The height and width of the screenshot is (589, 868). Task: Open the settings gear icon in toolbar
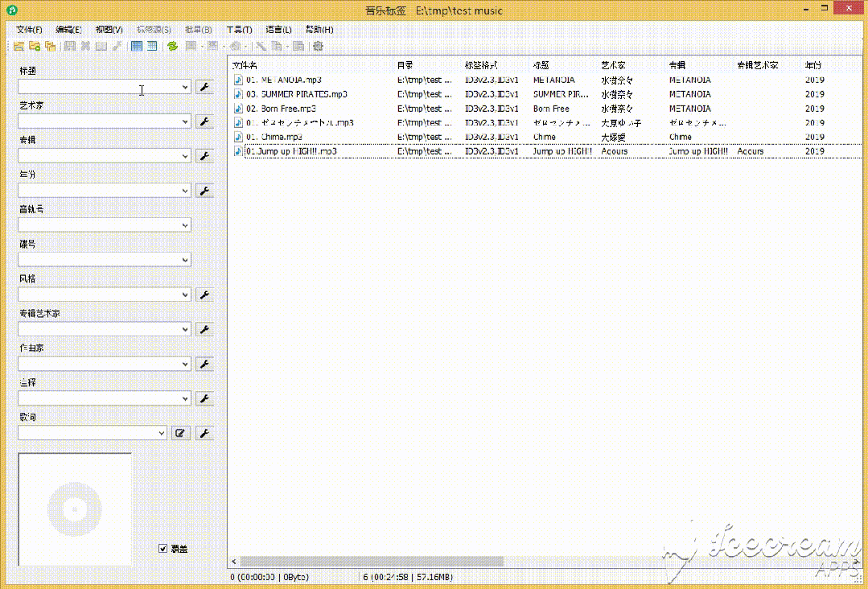point(318,46)
